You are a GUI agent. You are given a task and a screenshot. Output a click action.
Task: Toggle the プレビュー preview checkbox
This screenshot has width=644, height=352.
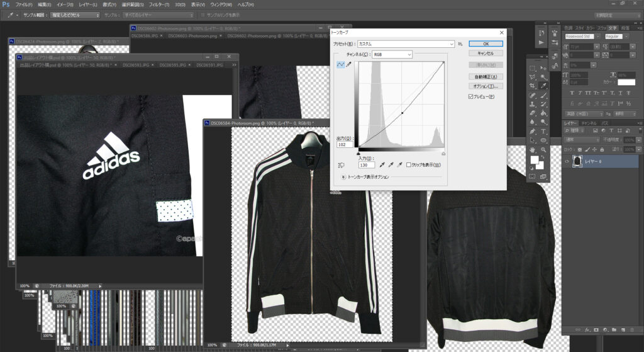pos(470,96)
